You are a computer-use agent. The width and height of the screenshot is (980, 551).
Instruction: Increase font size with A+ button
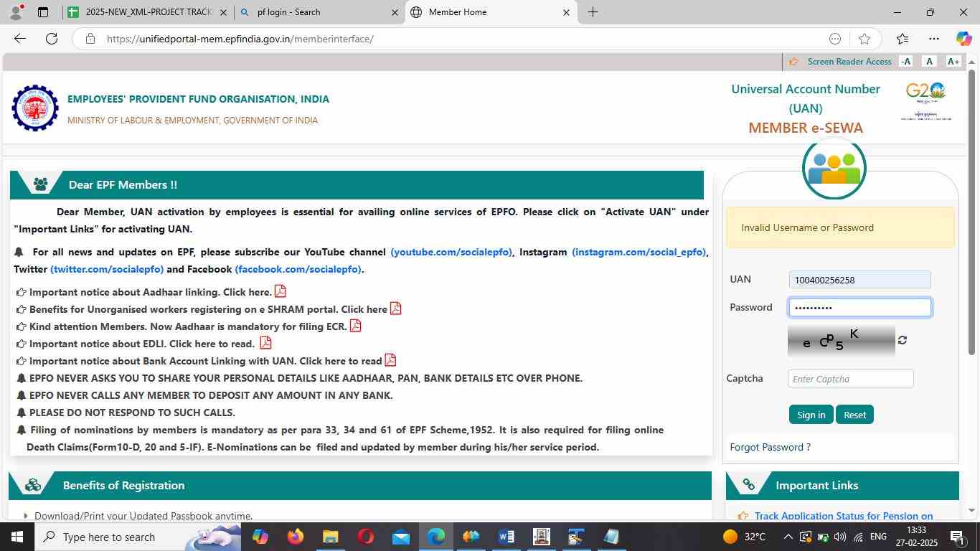tap(953, 62)
